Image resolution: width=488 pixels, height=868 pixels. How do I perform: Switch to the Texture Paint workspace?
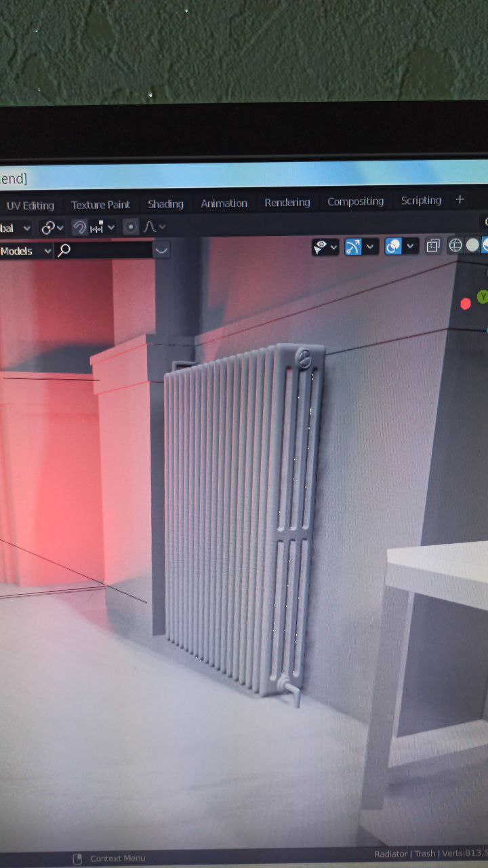tap(100, 204)
